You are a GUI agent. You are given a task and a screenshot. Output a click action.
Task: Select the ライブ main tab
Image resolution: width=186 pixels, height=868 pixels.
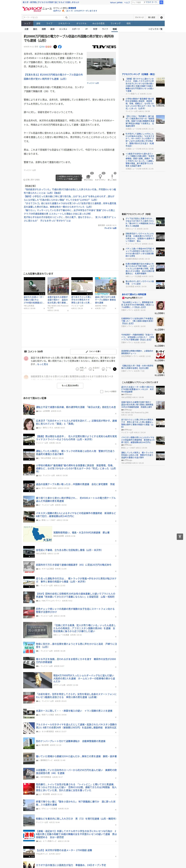pyautogui.click(x=49, y=23)
